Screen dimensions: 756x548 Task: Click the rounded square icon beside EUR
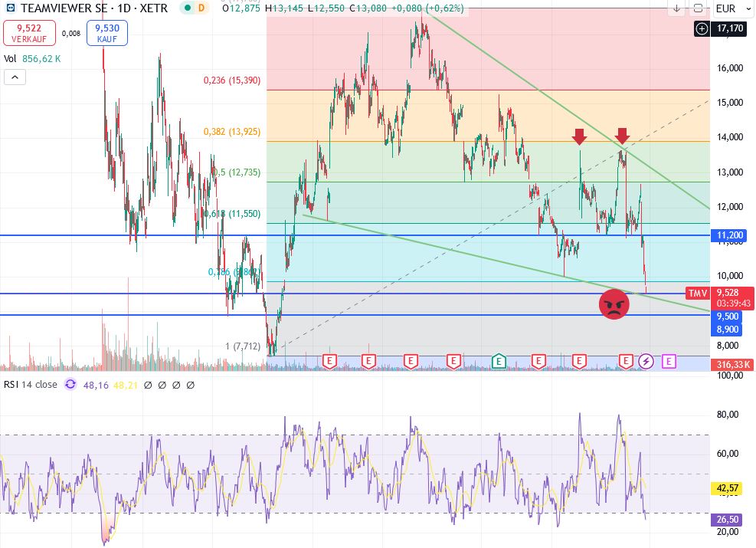(698, 8)
